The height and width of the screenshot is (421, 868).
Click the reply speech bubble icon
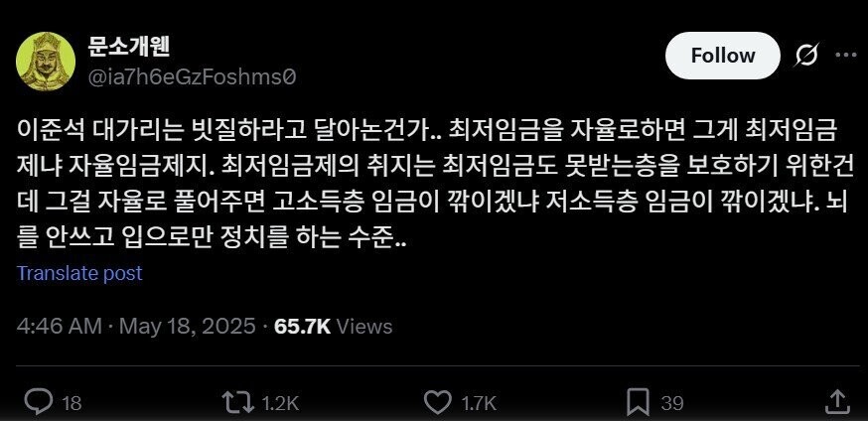[40, 402]
